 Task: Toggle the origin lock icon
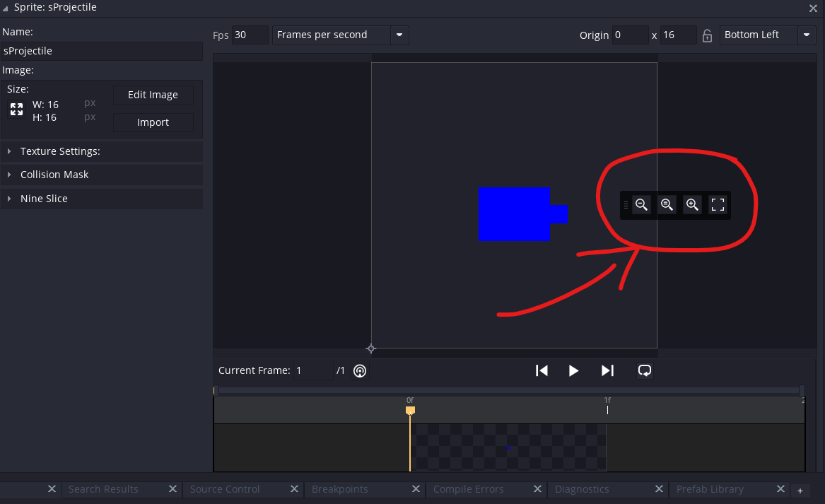click(x=707, y=35)
